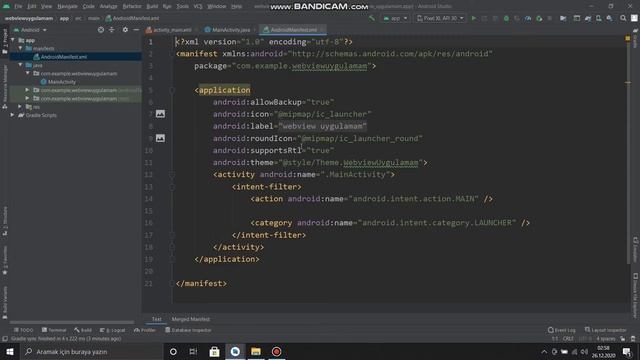Click the Collapse All icon in the project panel
The width and height of the screenshot is (640, 360).
click(x=112, y=30)
